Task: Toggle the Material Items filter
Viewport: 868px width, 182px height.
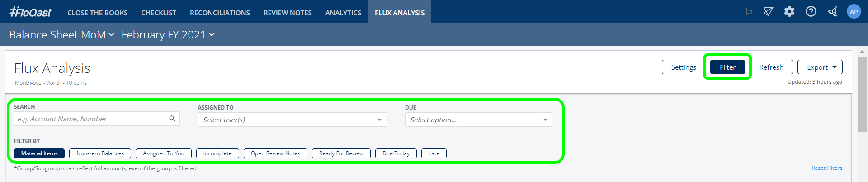Action: coord(39,153)
